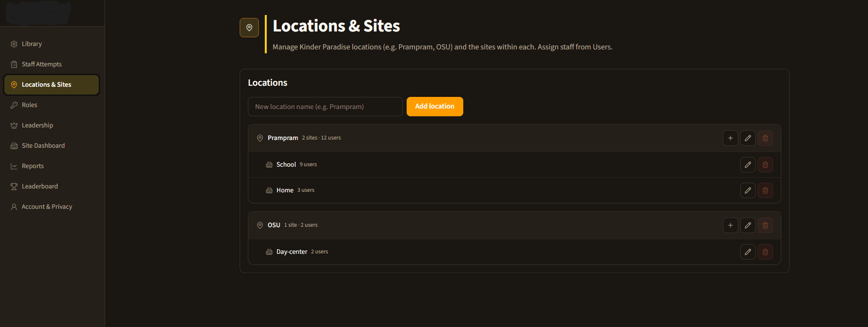Click the Reports chart icon
Screen dimensions: 868x327
[x=14, y=166]
